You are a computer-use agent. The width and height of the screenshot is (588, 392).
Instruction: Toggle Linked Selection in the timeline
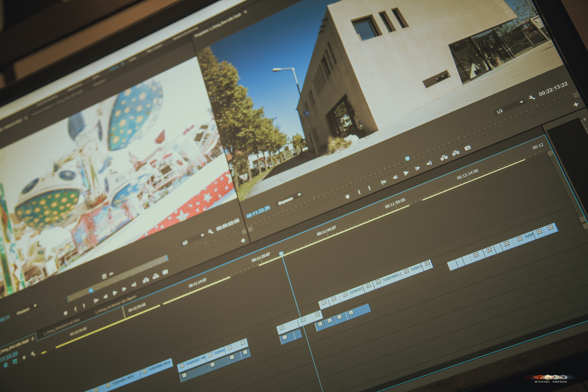pos(15,361)
